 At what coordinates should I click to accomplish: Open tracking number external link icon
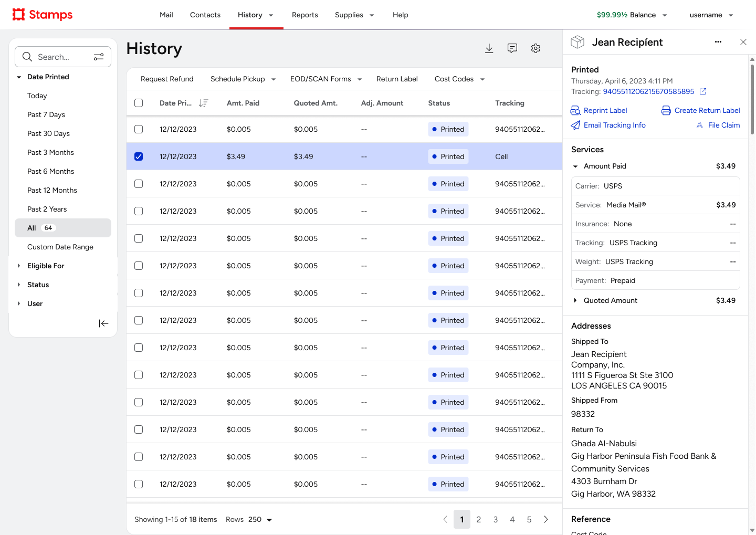tap(703, 91)
